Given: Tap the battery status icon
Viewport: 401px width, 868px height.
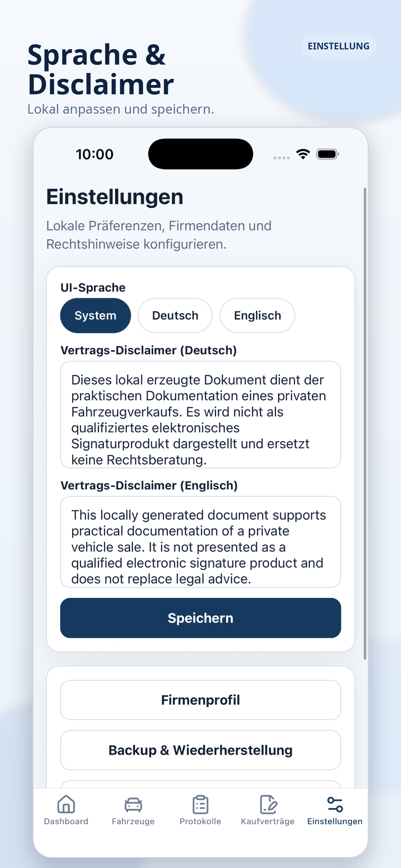Looking at the screenshot, I should [x=327, y=154].
